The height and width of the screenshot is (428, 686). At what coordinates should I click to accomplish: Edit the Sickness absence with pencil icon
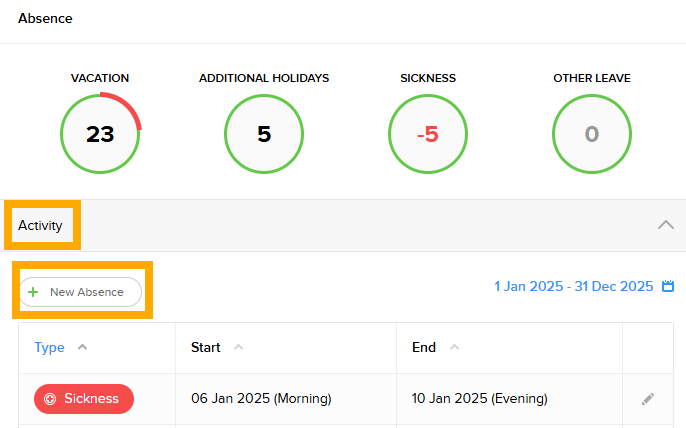(648, 399)
